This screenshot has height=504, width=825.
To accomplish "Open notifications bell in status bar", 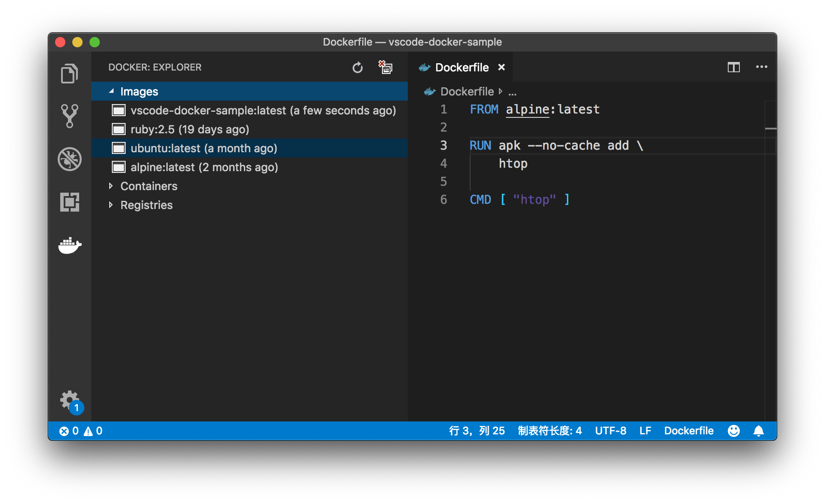I will tap(758, 431).
